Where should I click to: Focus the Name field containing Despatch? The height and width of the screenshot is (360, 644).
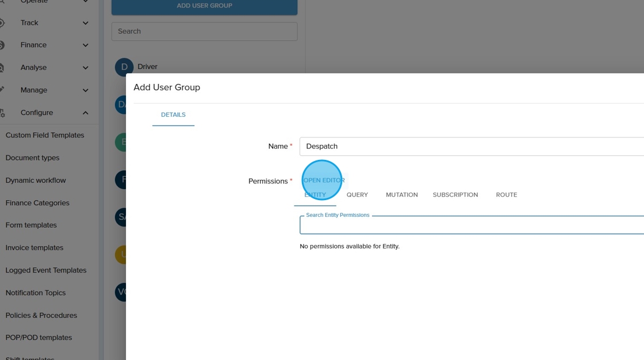pyautogui.click(x=471, y=147)
